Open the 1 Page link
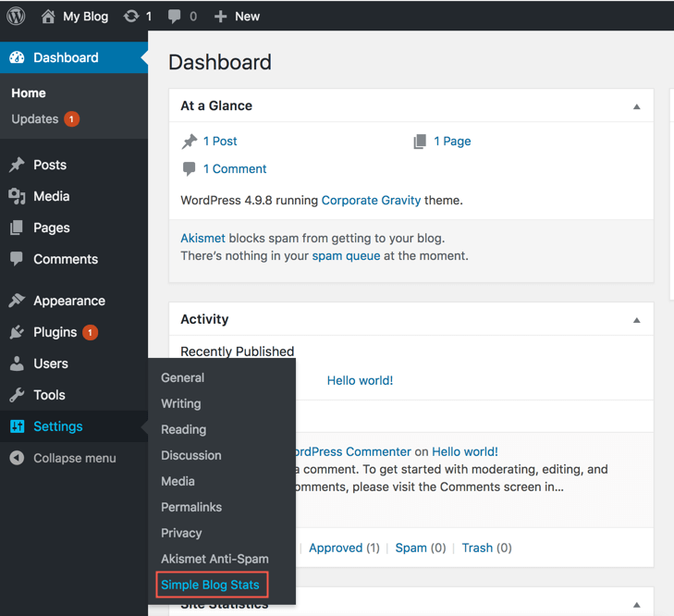 (x=452, y=142)
